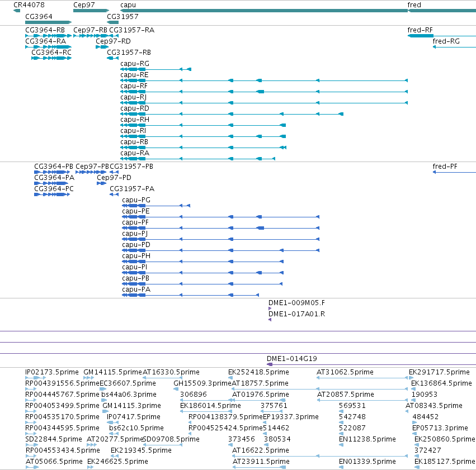
Task: Select EST label AT16330.5prime
Action: 171,372
